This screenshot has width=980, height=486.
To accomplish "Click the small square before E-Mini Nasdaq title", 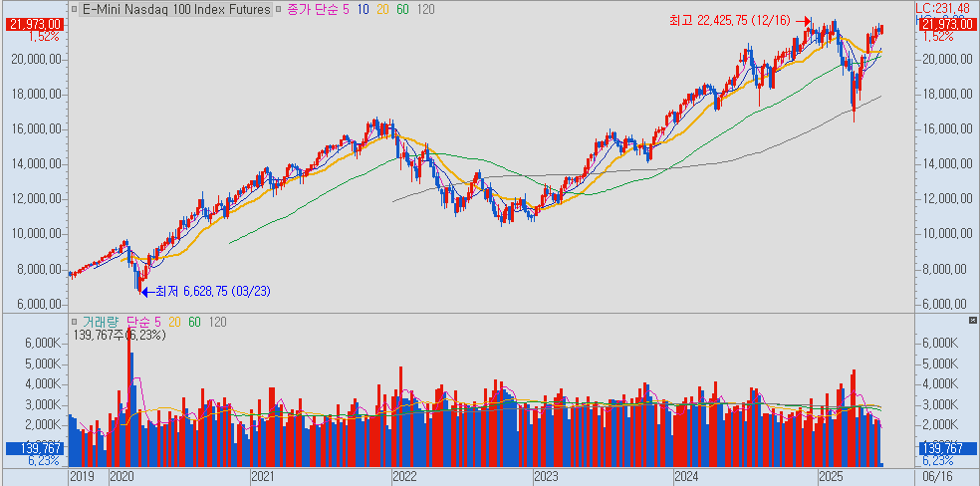I will point(74,9).
